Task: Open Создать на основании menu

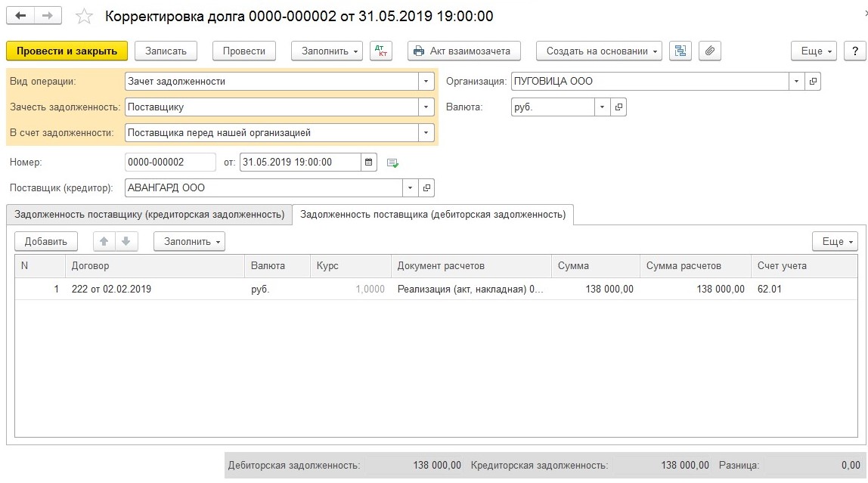Action: point(599,51)
